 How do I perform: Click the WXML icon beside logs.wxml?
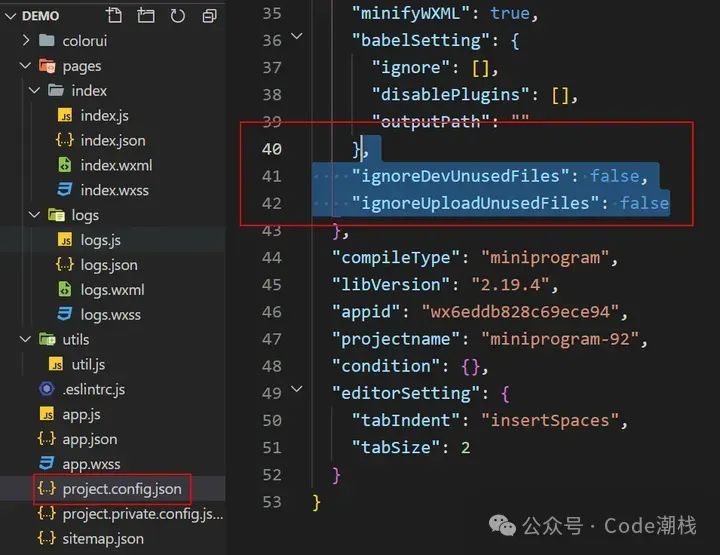65,289
